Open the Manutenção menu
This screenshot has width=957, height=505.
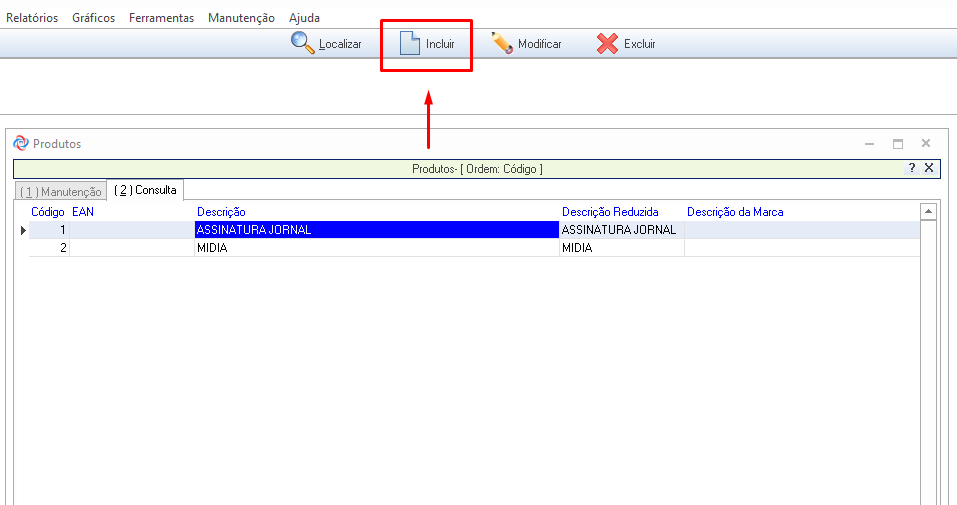click(x=241, y=18)
